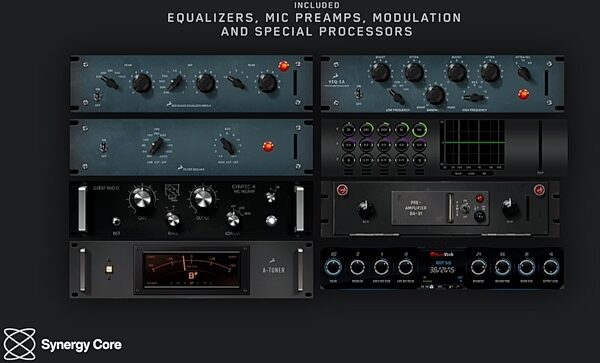The width and height of the screenshot is (600, 363).
Task: Click the mid-range equalizer's dip amount knob
Action: click(x=205, y=83)
